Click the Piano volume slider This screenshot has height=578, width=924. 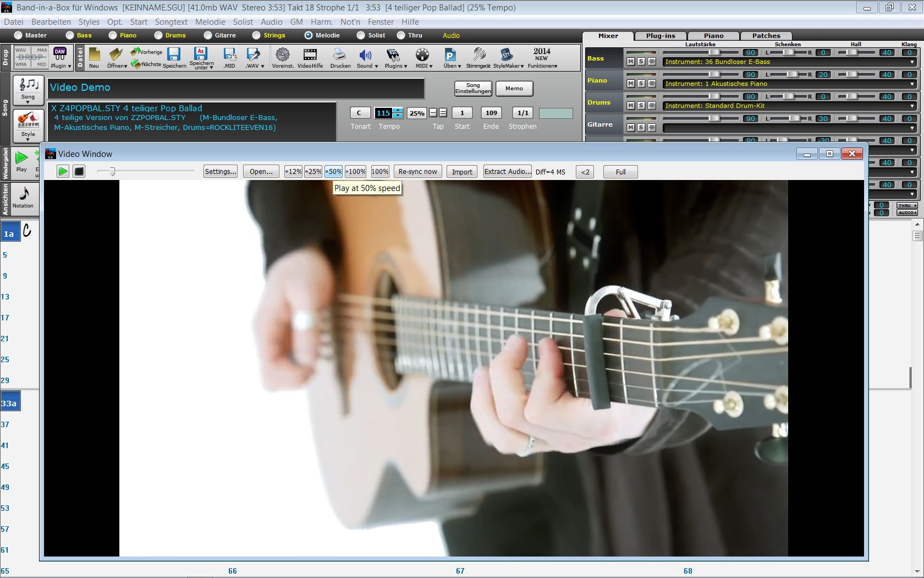pos(714,74)
